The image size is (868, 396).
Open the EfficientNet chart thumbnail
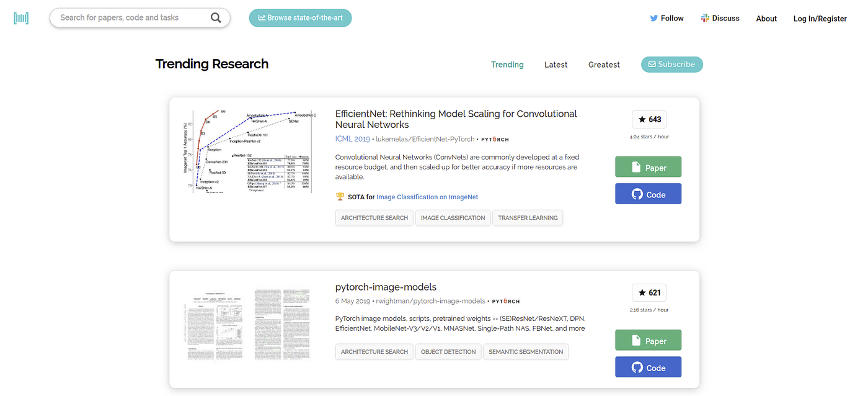(x=251, y=151)
